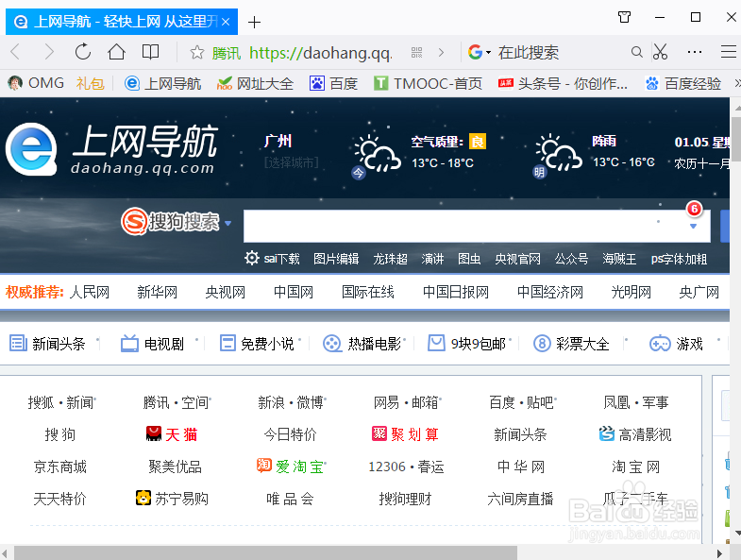Click the 中国日报网 link

(x=456, y=292)
